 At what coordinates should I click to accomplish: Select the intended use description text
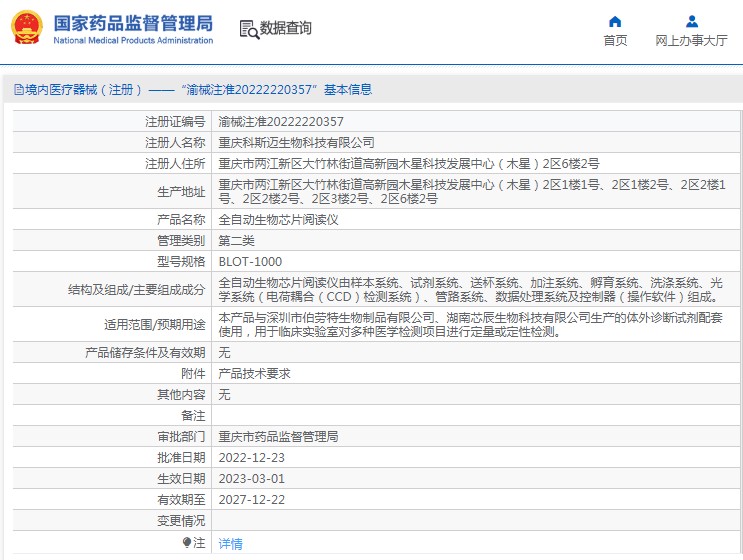pos(471,325)
